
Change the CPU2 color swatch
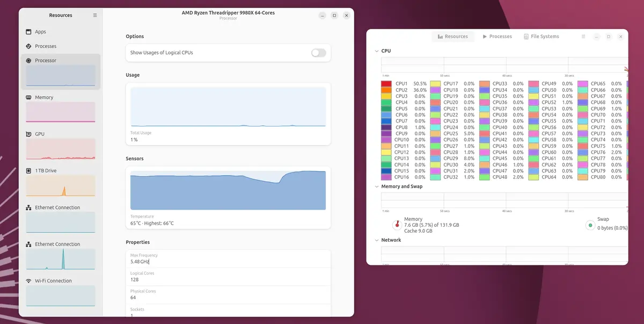(386, 90)
